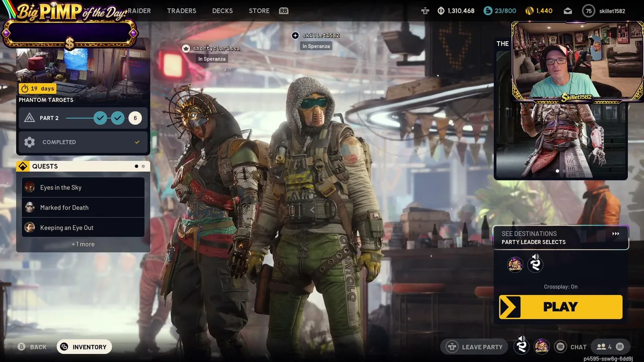644x362 pixels.
Task: Click the 1,440 token balance
Action: [x=544, y=11]
